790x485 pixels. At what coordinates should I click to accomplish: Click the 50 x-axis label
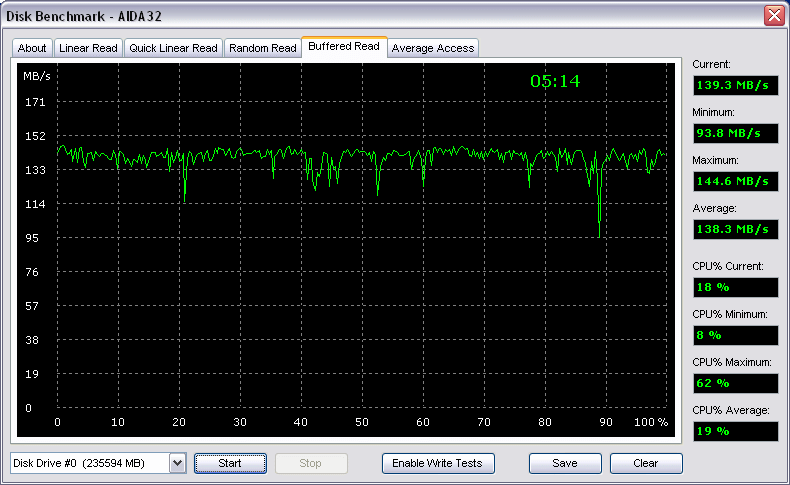click(362, 422)
